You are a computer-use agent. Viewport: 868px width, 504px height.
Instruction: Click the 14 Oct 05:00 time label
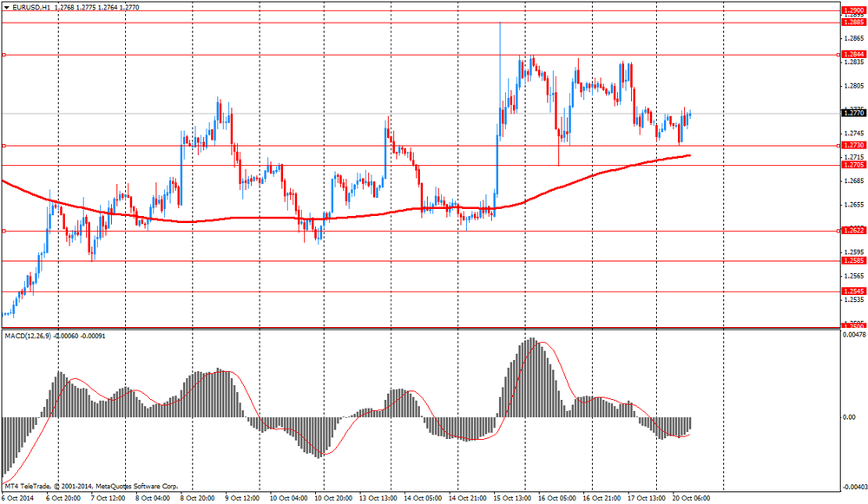tap(423, 498)
